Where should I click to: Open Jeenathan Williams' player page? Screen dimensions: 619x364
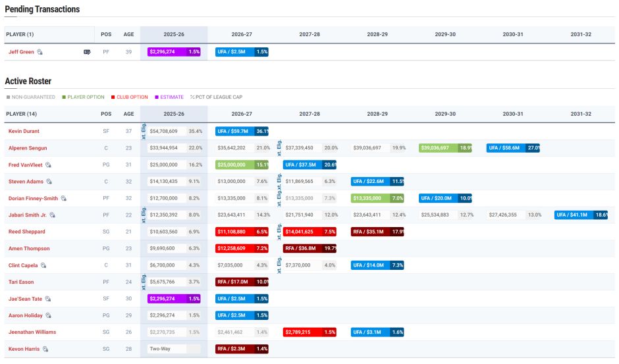pos(32,332)
